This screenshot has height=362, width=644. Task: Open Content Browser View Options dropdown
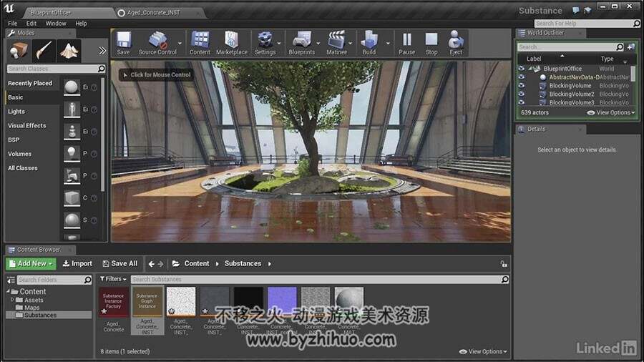click(483, 351)
